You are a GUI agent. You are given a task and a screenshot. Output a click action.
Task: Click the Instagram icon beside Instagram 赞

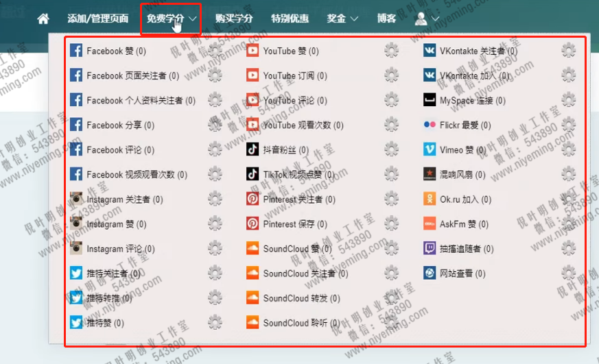[x=76, y=223]
